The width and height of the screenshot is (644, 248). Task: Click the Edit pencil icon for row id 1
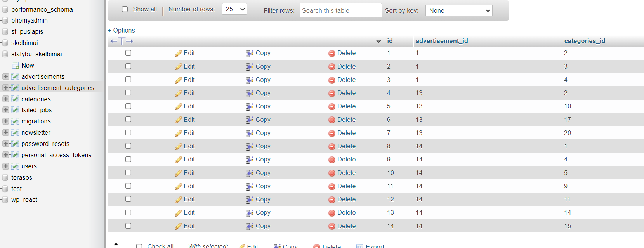coord(178,54)
